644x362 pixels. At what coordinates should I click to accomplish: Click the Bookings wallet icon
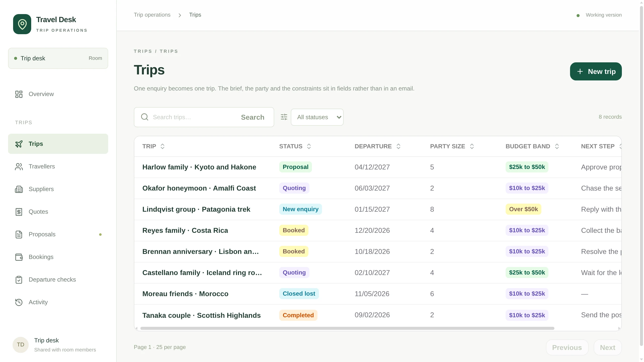click(x=19, y=257)
